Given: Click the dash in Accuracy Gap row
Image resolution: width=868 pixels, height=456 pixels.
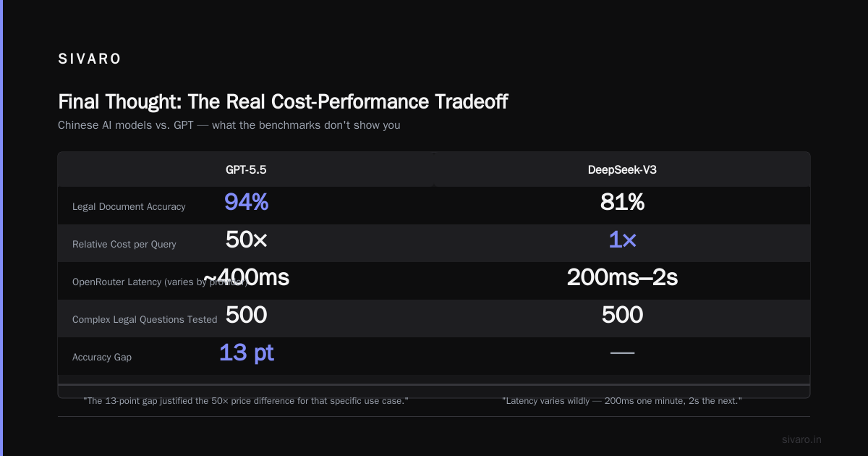Looking at the screenshot, I should pos(622,353).
